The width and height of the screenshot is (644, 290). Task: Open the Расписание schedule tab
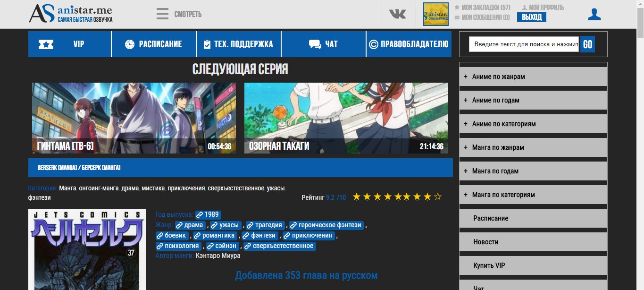click(154, 44)
